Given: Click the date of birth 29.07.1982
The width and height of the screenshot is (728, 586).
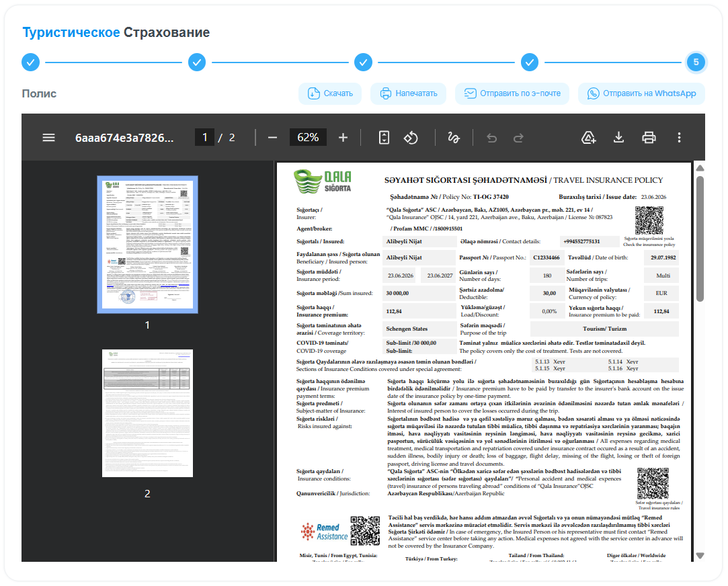Looking at the screenshot, I should (661, 257).
